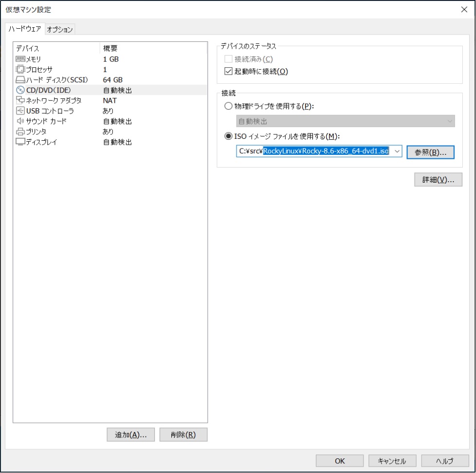Select the CD/DVD(IDE) drive icon
The image size is (476, 473).
click(x=21, y=90)
